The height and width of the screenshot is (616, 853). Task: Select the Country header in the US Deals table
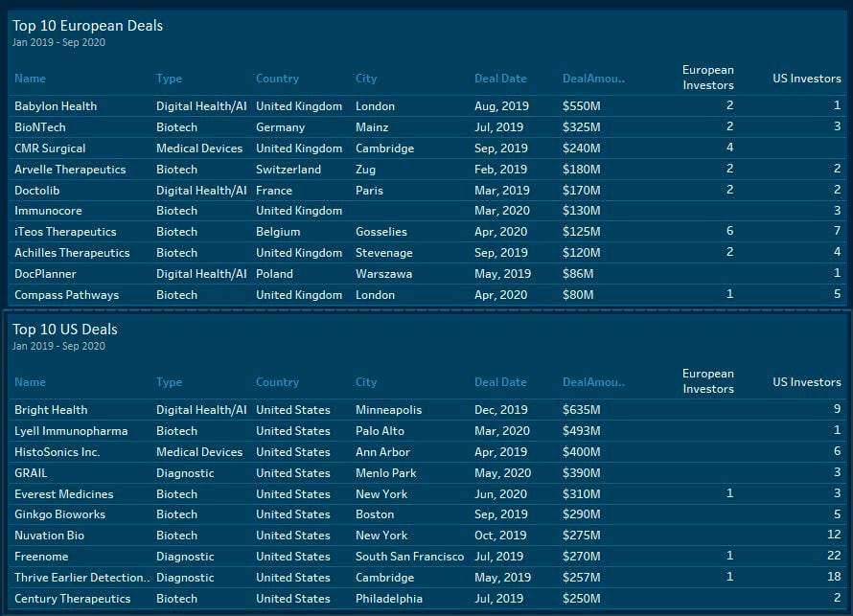pos(277,382)
